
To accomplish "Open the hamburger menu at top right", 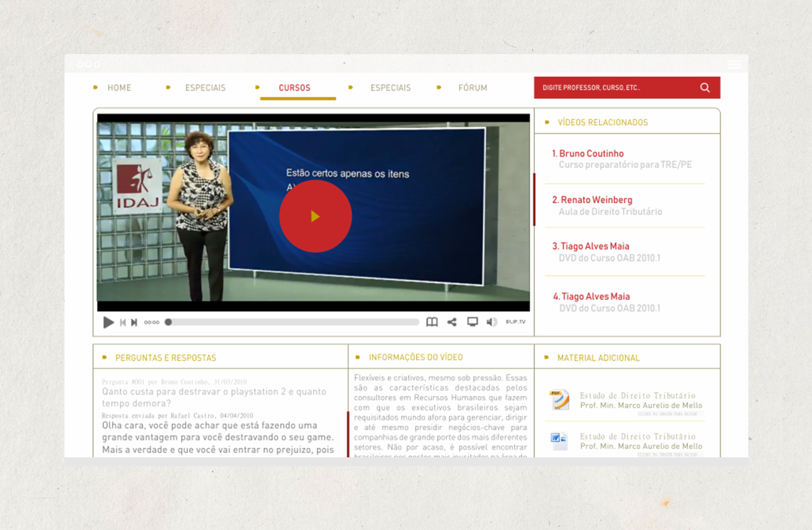I will [x=734, y=64].
